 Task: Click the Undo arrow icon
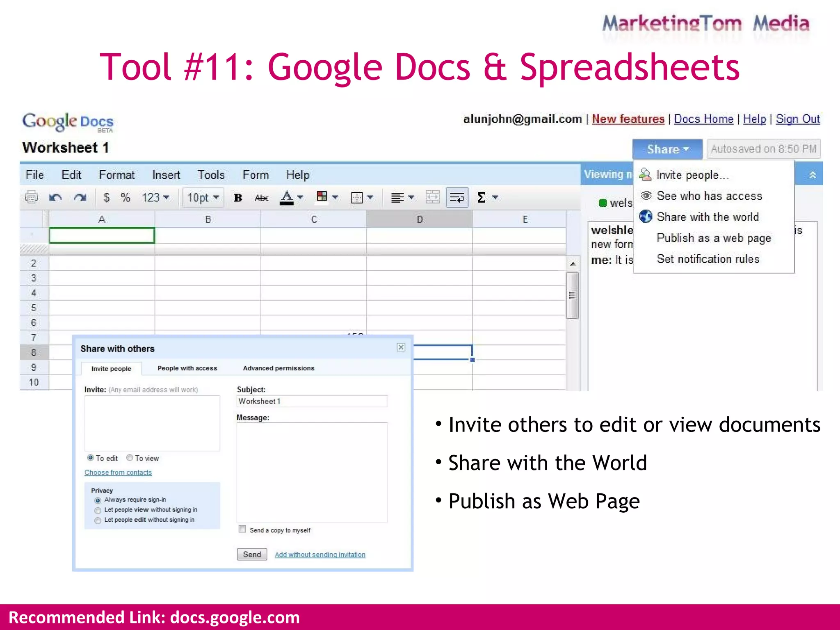[x=55, y=198]
